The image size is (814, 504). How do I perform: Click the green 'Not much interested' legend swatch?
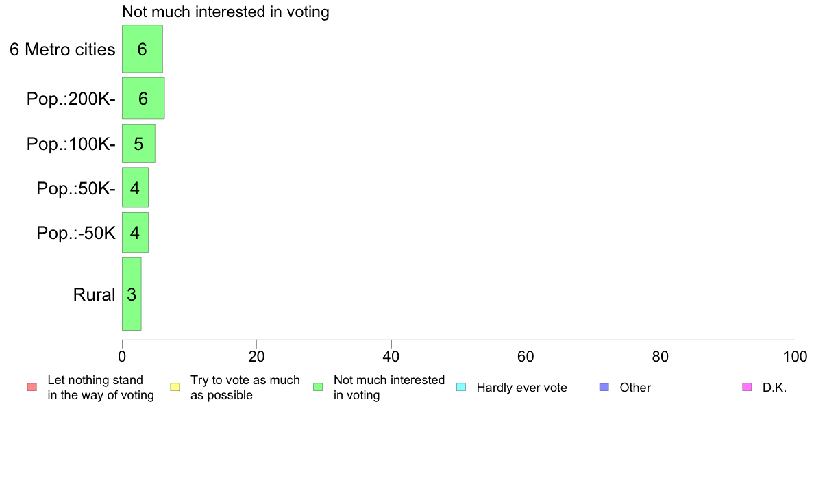(x=318, y=387)
